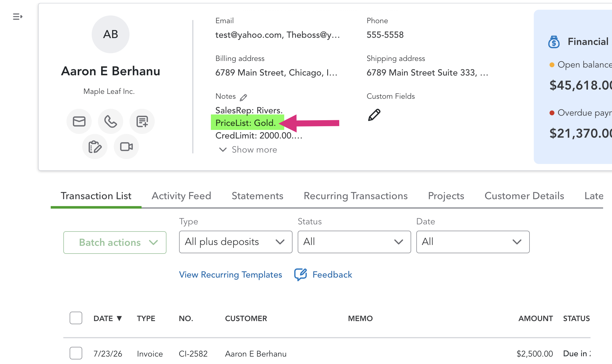Check the box for invoice CI-2582

pyautogui.click(x=76, y=353)
